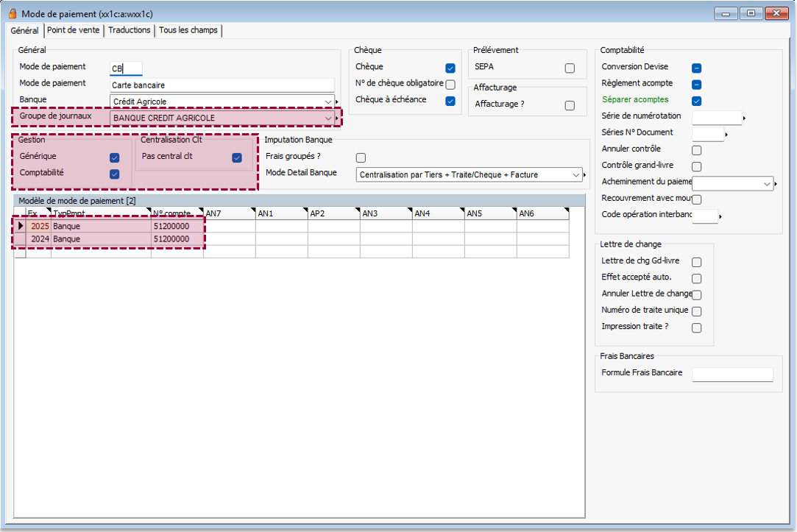Image resolution: width=797 pixels, height=532 pixels.
Task: Click the arrow next to Séries N° Document
Action: (726, 135)
